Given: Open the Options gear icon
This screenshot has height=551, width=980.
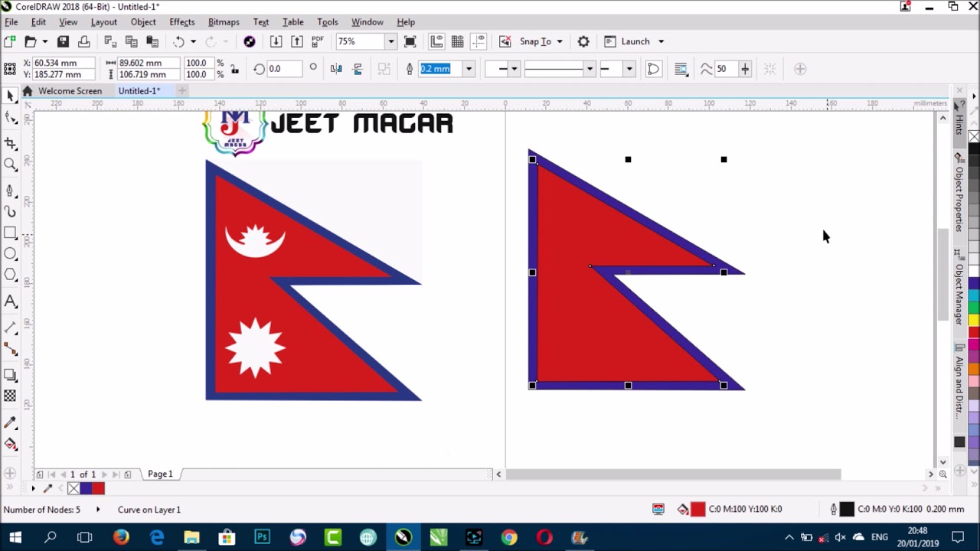Looking at the screenshot, I should [x=583, y=41].
